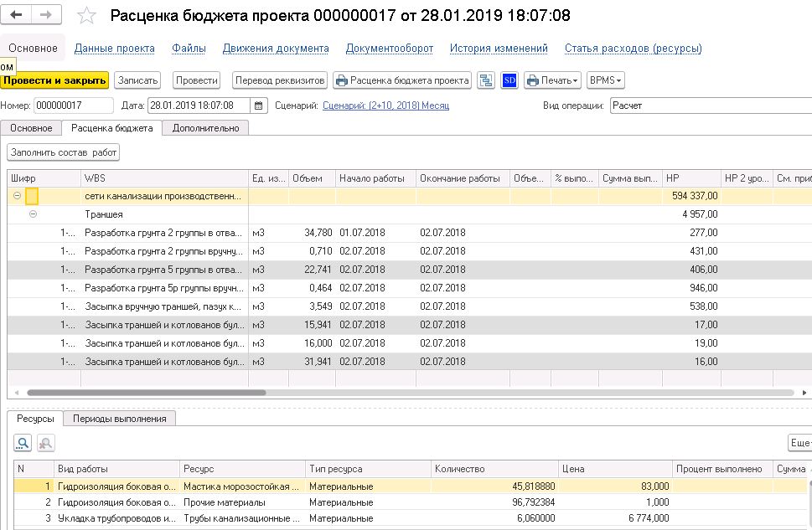The image size is (812, 530).
Task: Collapse the top-level tree row of сети канализации
Action: pyautogui.click(x=17, y=196)
